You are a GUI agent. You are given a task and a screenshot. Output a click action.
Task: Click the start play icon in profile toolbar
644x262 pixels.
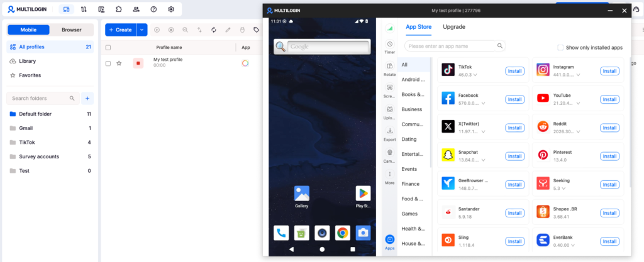click(x=157, y=30)
